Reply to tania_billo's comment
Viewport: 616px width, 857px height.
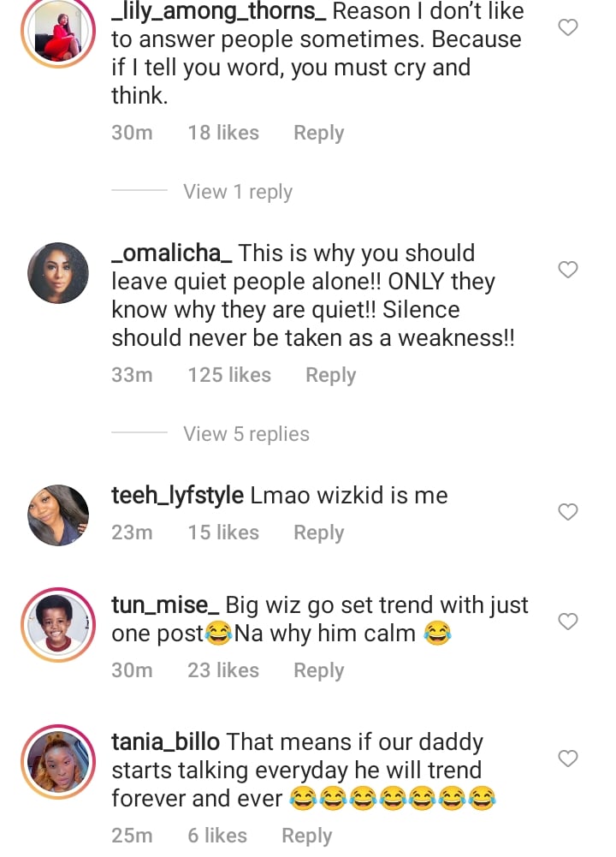pos(306,836)
